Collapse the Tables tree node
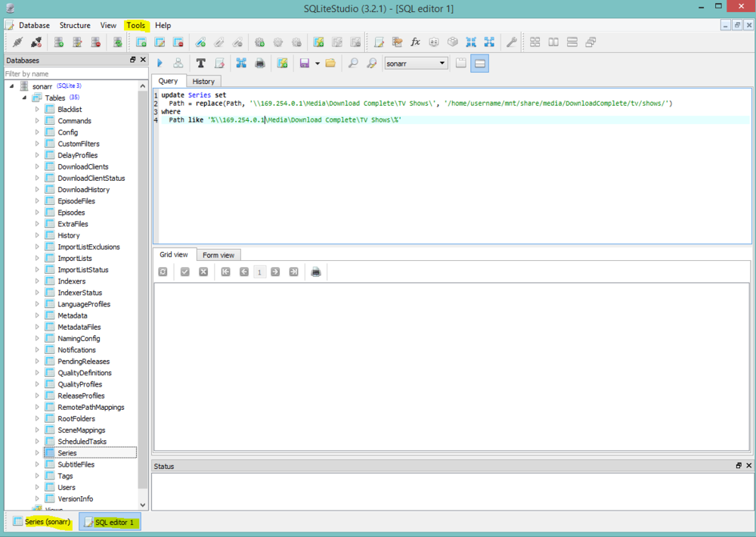Viewport: 756px width, 537px height. click(x=24, y=98)
